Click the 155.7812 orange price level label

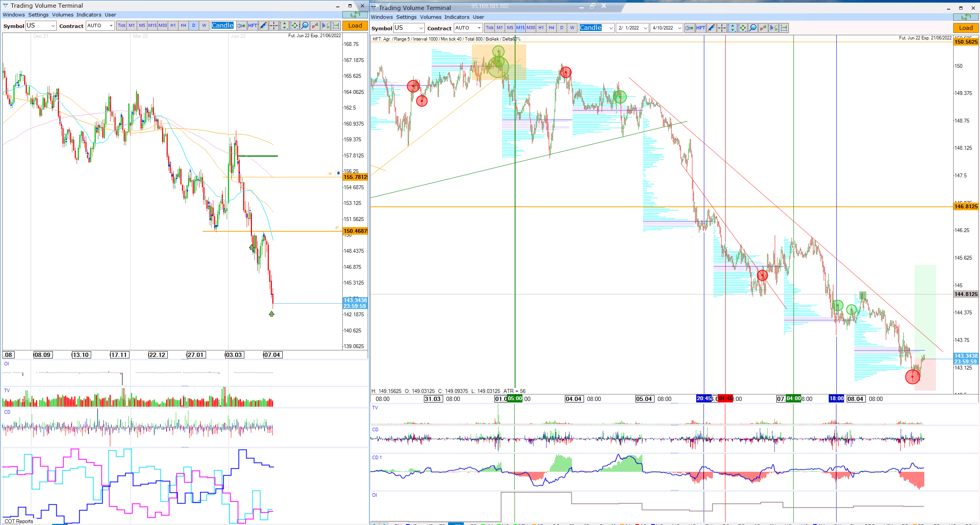coord(355,177)
